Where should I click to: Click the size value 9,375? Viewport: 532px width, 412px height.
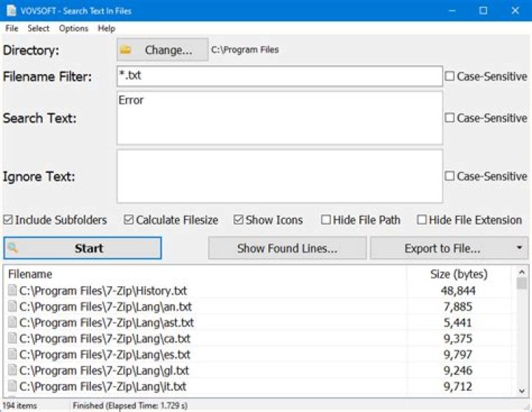[458, 339]
